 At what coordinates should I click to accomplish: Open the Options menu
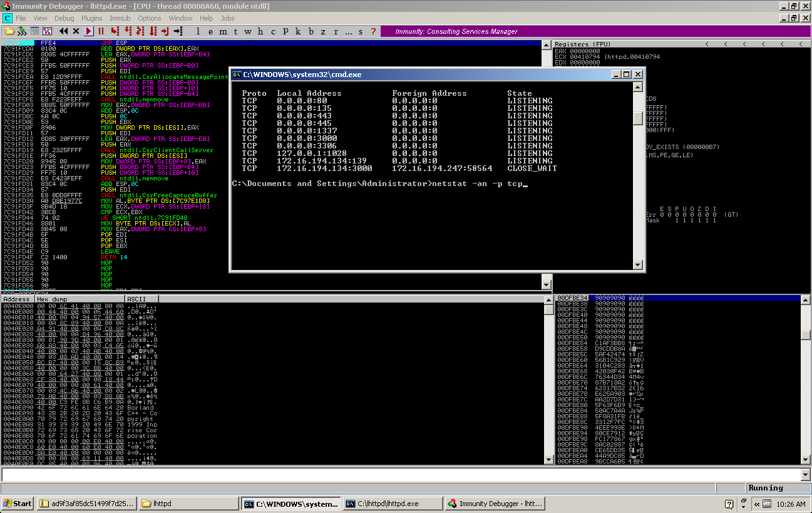click(150, 18)
